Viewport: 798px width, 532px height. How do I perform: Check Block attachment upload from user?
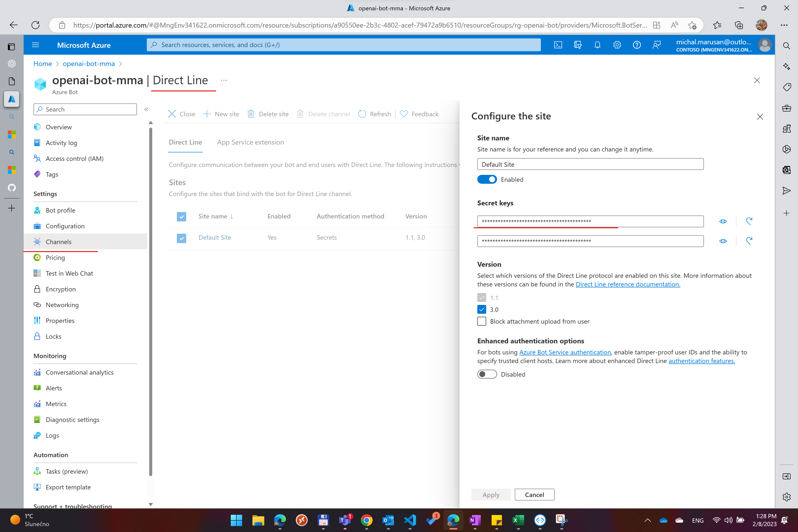pyautogui.click(x=482, y=321)
